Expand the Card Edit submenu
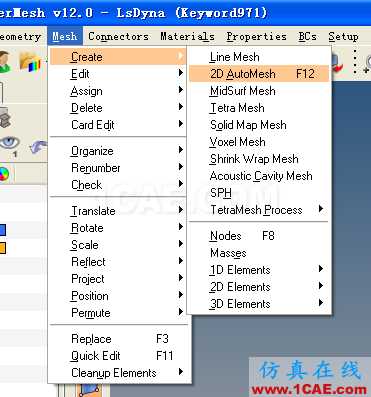This screenshot has height=397, width=371. [118, 125]
